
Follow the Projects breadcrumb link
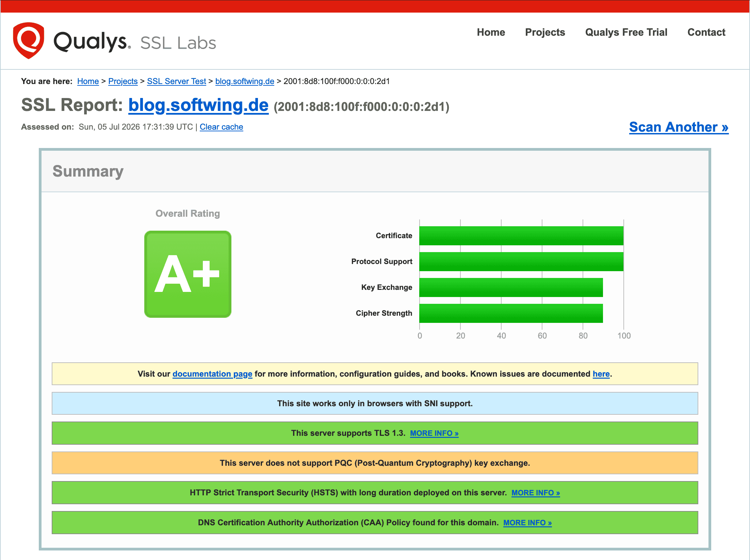coord(123,81)
